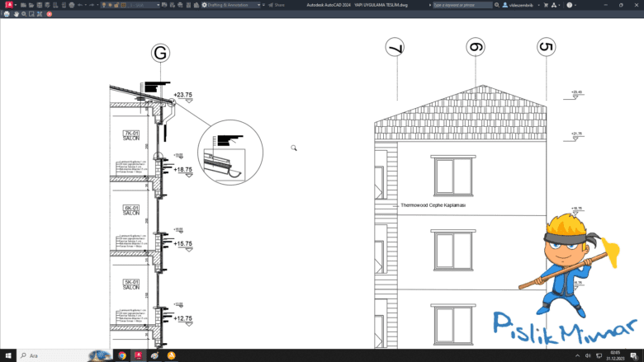Click the red close-preview X icon
The width and height of the screenshot is (644, 362).
click(x=49, y=14)
